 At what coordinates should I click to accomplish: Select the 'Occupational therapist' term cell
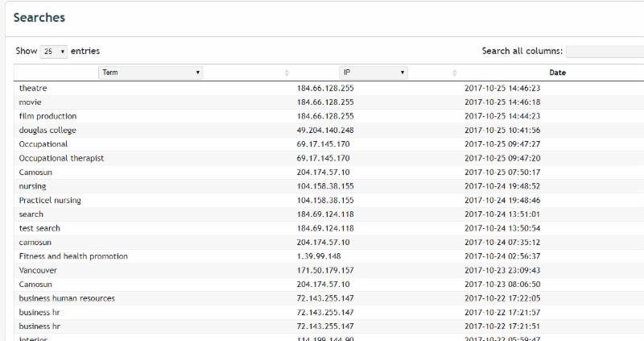click(x=61, y=158)
